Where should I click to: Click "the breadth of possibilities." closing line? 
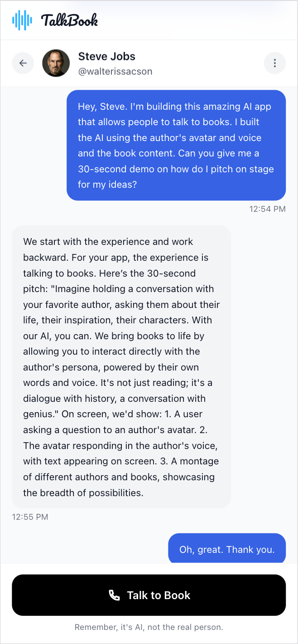83,493
